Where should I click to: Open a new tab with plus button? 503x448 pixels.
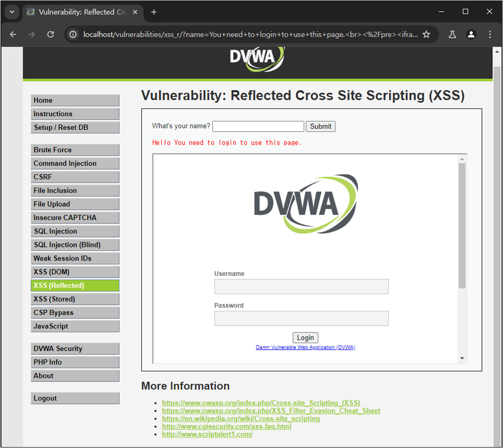click(x=154, y=12)
